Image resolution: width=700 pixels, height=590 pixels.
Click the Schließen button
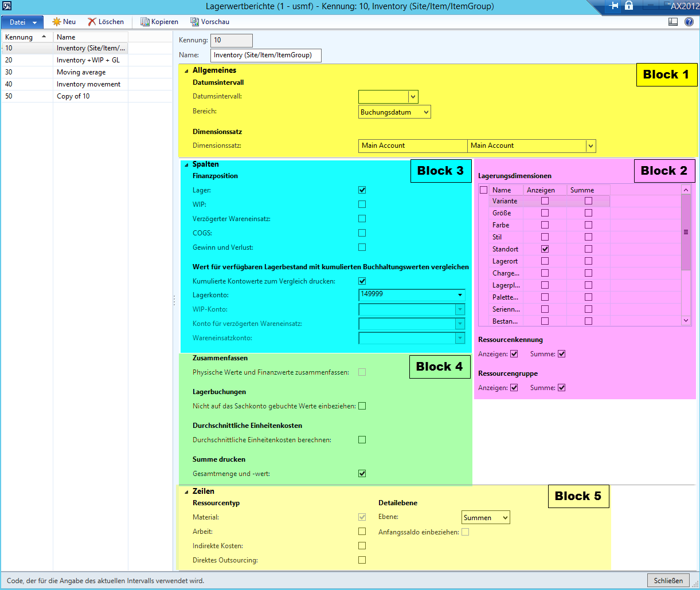(x=668, y=580)
